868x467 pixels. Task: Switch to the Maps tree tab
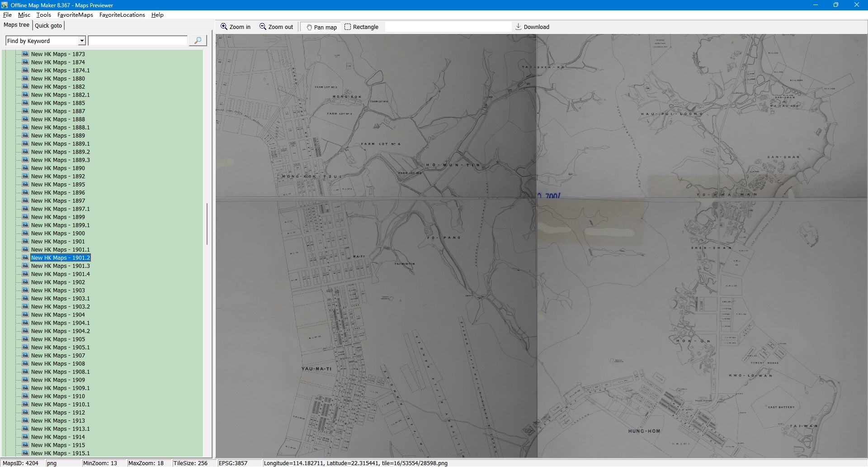[16, 25]
